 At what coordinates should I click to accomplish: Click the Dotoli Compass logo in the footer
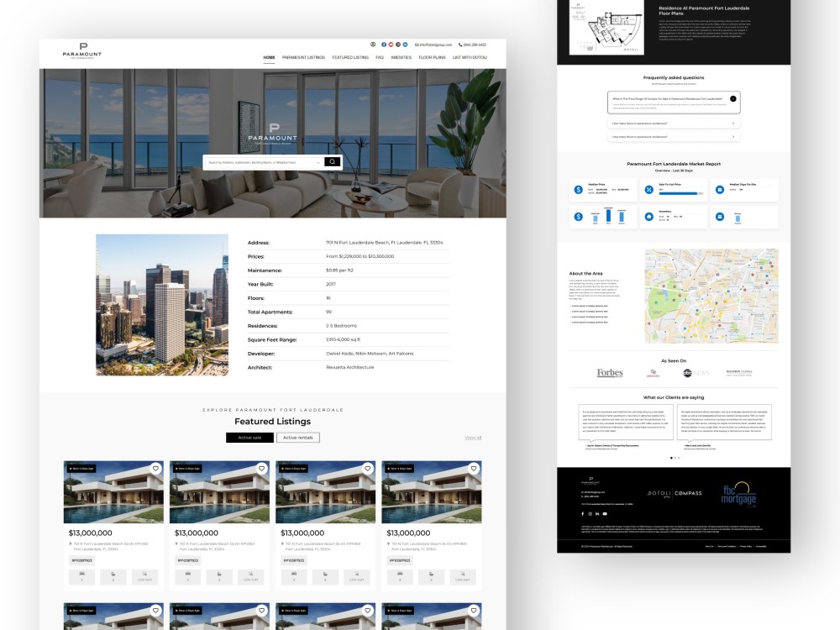pos(675,493)
